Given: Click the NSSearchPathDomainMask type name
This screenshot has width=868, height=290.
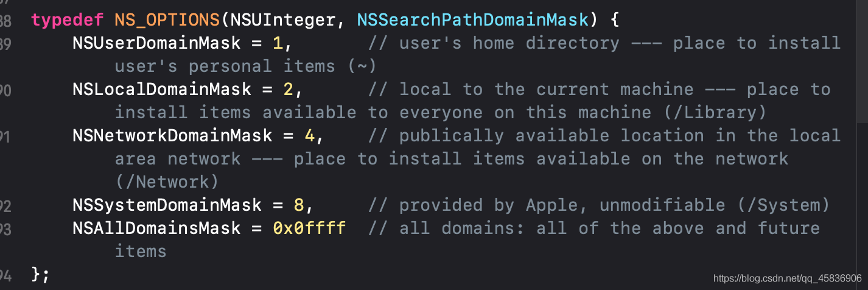Looking at the screenshot, I should click(473, 20).
